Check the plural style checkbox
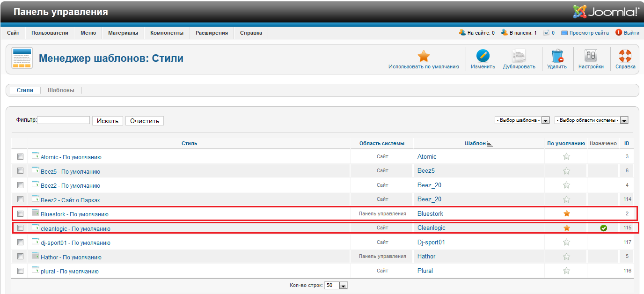The height and width of the screenshot is (294, 644). (x=20, y=271)
